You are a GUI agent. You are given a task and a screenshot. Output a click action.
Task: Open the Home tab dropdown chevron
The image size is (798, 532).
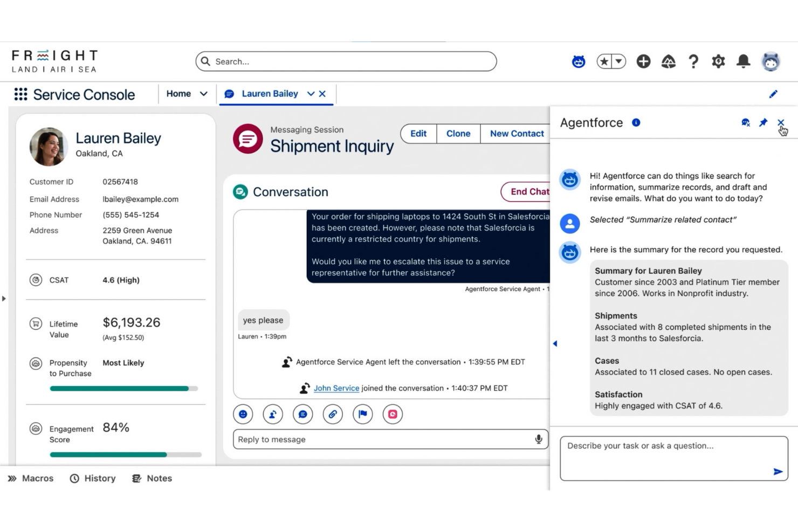[x=204, y=93]
